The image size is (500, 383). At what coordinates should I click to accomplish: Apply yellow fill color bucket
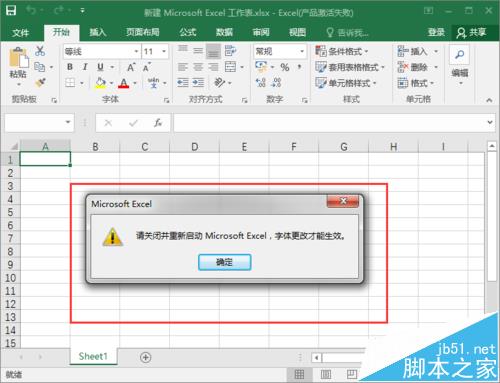(x=101, y=83)
